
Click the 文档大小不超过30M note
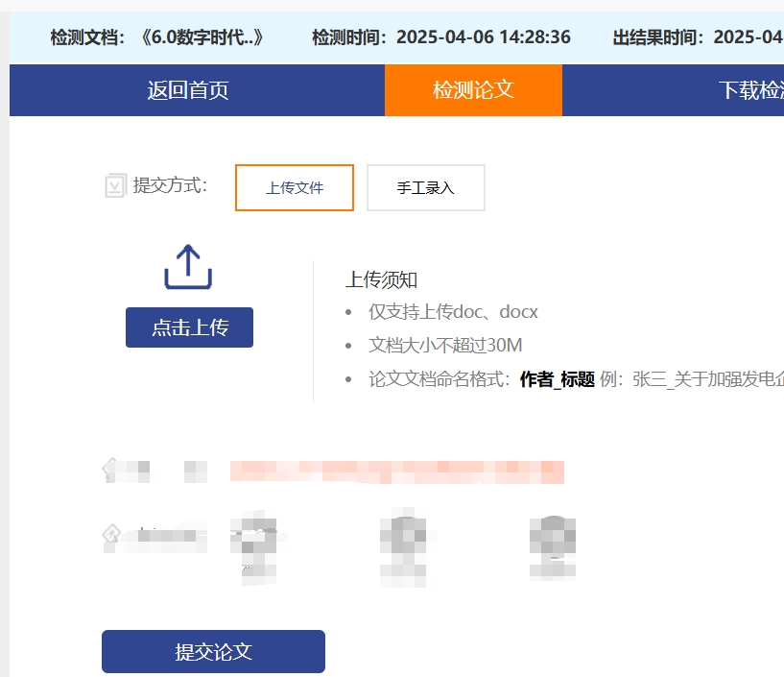coord(445,346)
